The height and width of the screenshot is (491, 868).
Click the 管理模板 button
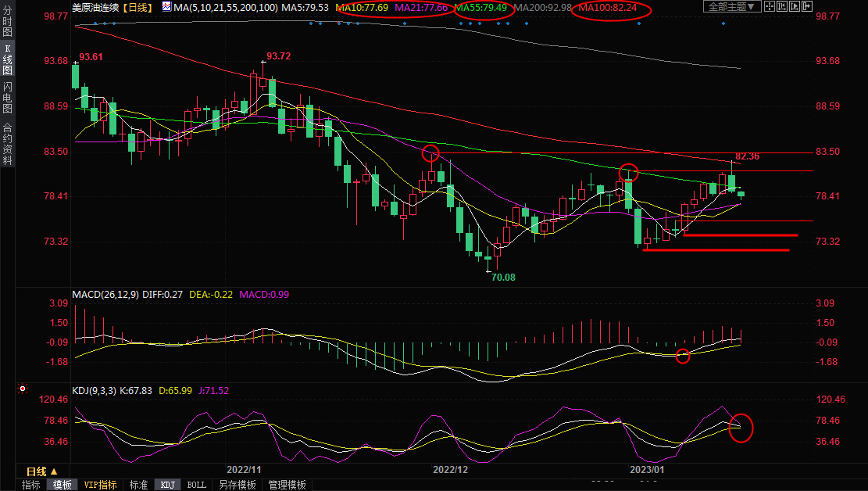tap(287, 485)
